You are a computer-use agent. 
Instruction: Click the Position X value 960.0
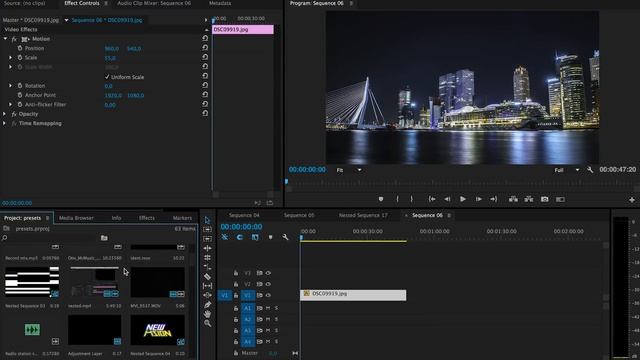coord(111,49)
